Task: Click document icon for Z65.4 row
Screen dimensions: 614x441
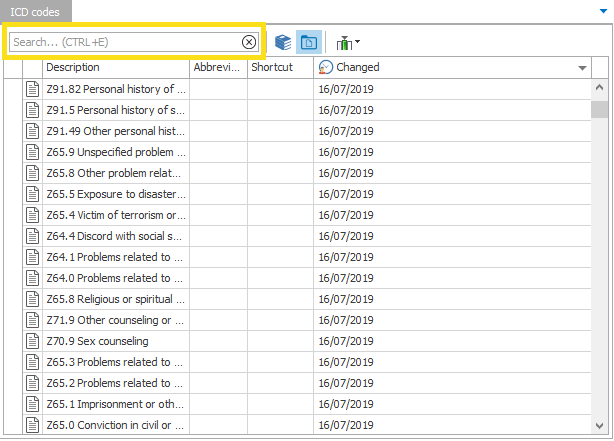Action: pos(33,215)
